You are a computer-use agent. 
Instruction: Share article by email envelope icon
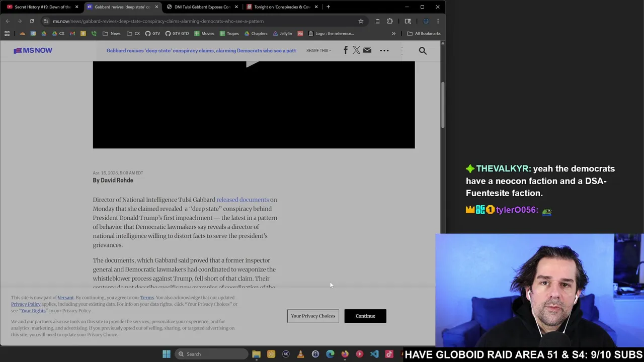367,50
